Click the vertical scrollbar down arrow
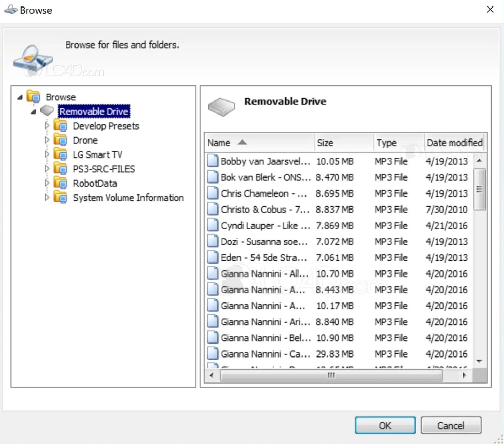The height and width of the screenshot is (444, 504). [x=479, y=361]
